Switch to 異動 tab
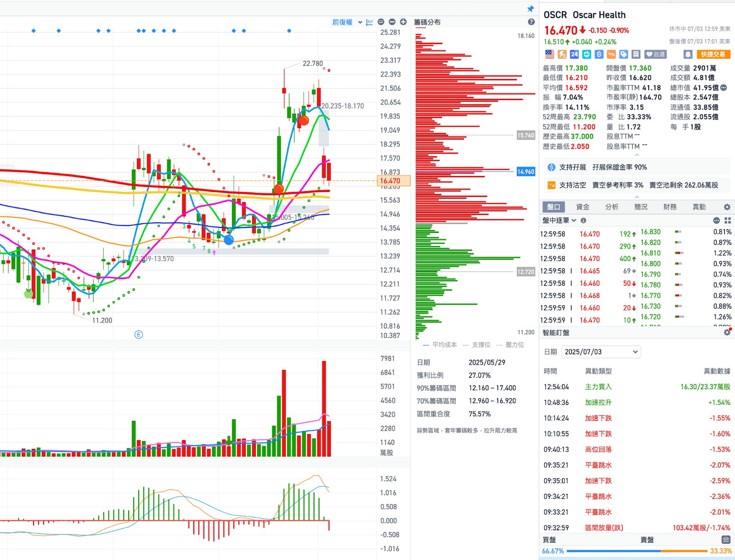This screenshot has width=735, height=560. (699, 207)
